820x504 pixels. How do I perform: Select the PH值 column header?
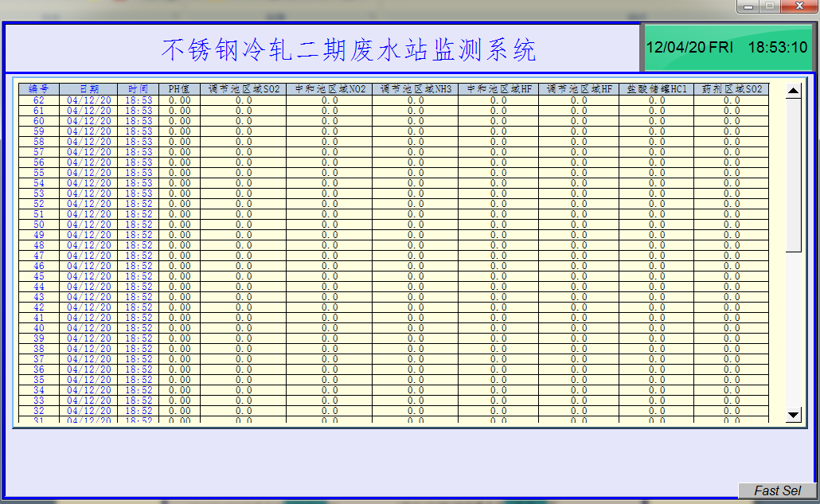179,89
